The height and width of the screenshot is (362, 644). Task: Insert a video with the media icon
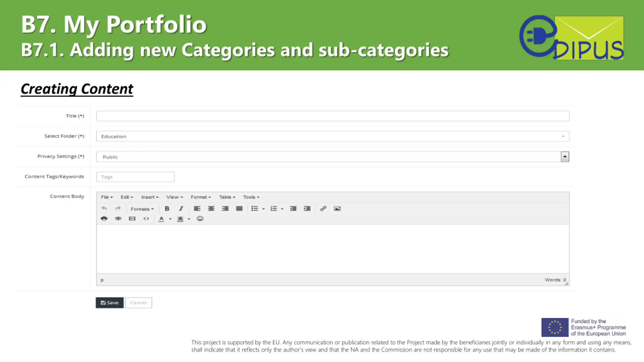tap(132, 218)
